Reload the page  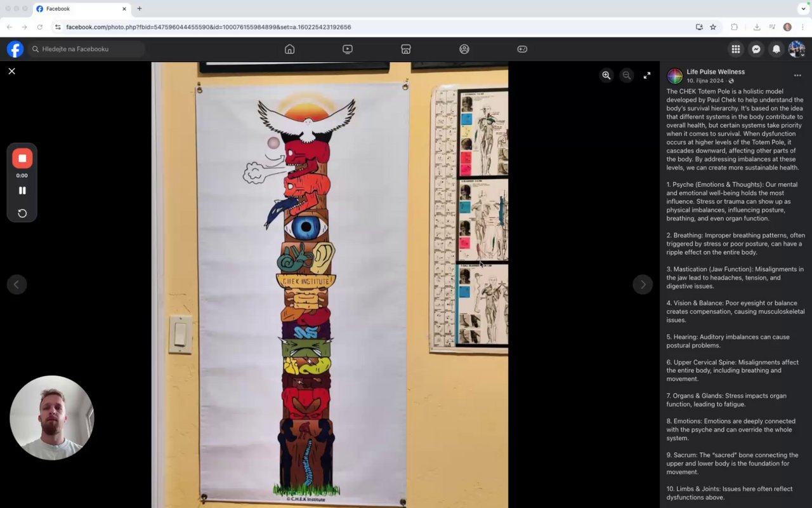[40, 27]
